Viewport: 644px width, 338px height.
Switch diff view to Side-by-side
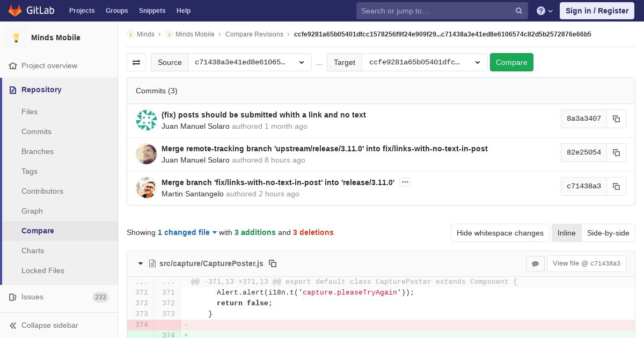click(x=608, y=233)
